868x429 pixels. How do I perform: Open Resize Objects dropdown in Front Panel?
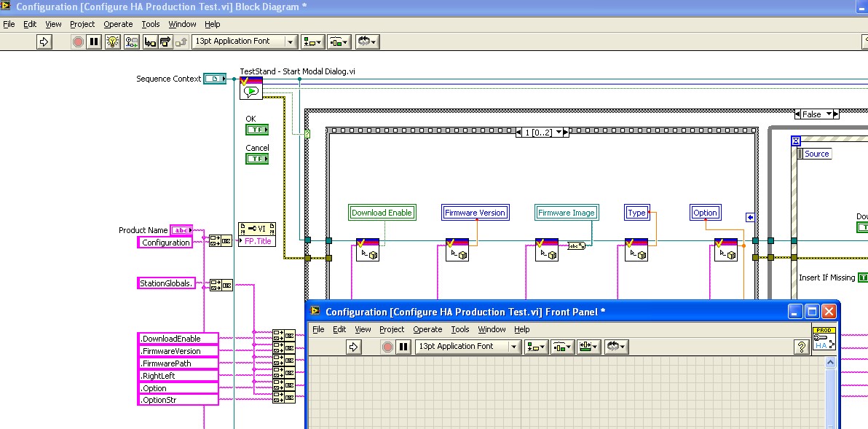pyautogui.click(x=588, y=347)
